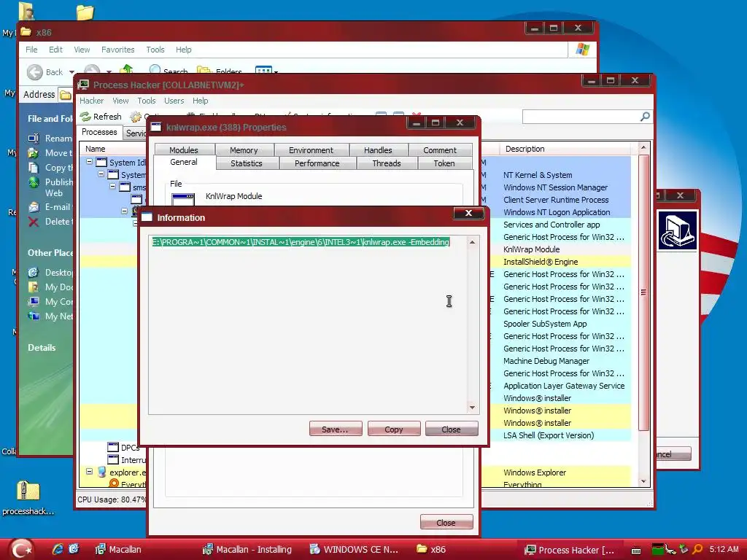Open the Token tab
This screenshot has width=747, height=560.
[x=444, y=163]
